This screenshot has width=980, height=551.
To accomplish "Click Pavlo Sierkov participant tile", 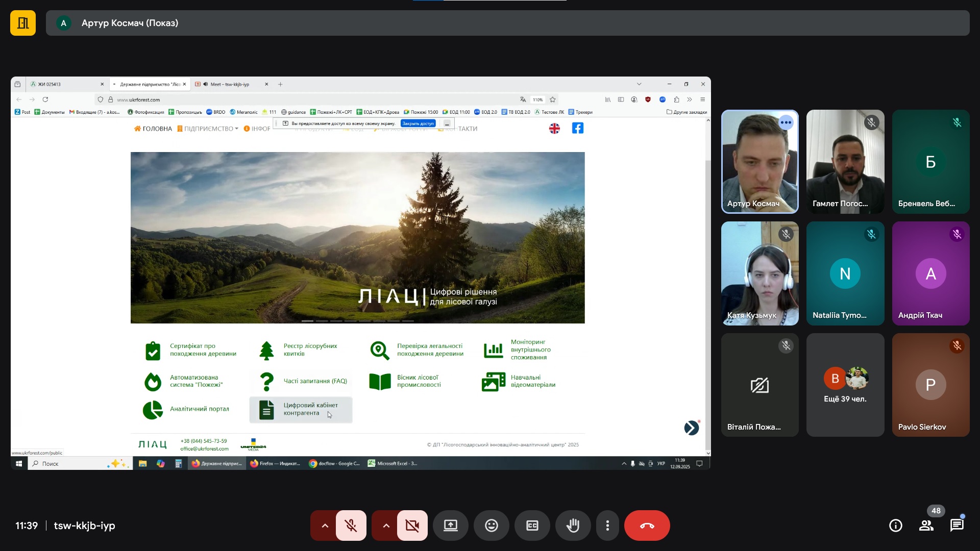I will click(x=930, y=385).
